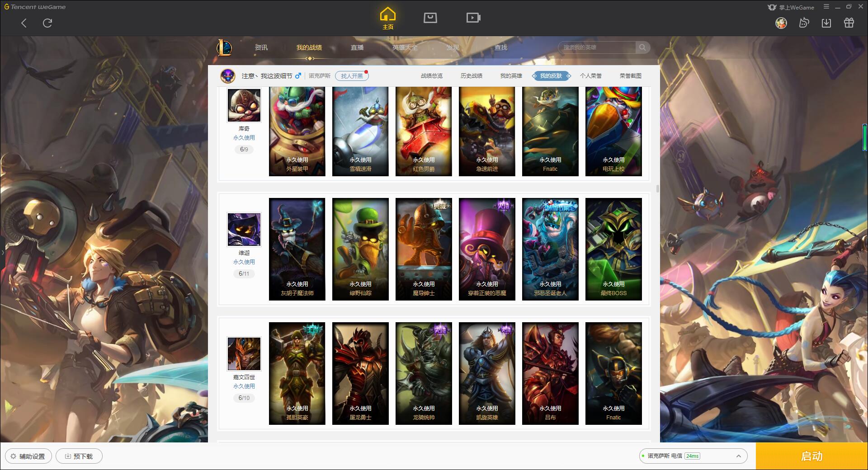This screenshot has height=470, width=868.
Task: Open the video/live icon in top bar
Action: [x=473, y=18]
